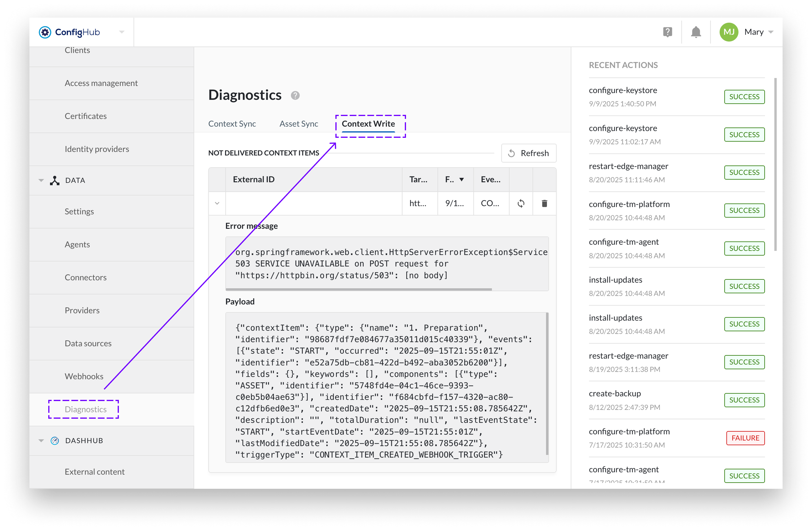Image resolution: width=812 pixels, height=530 pixels.
Task: Open the sort dropdown on the F.. column
Action: [462, 179]
